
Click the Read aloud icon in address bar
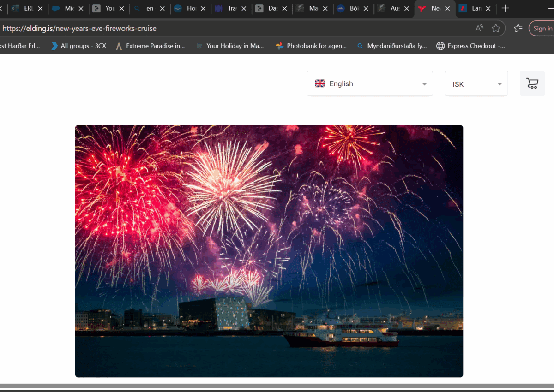point(479,28)
